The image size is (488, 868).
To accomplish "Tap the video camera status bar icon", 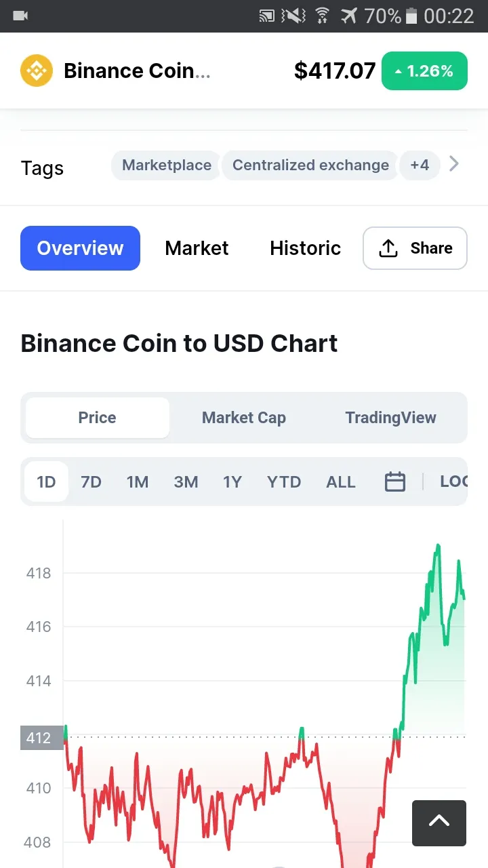I will [x=20, y=16].
